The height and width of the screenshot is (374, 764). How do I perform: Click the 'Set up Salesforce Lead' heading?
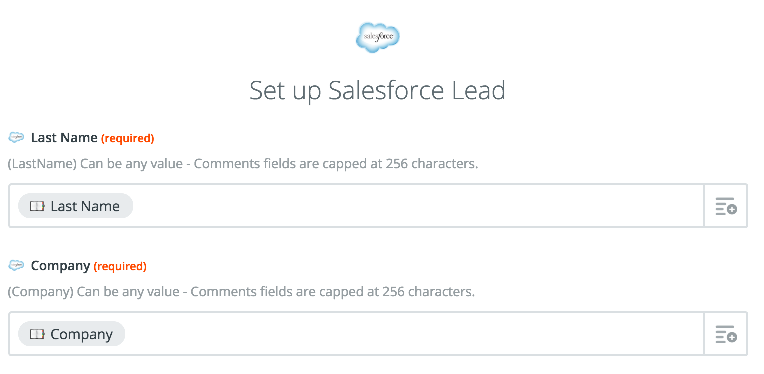click(377, 91)
